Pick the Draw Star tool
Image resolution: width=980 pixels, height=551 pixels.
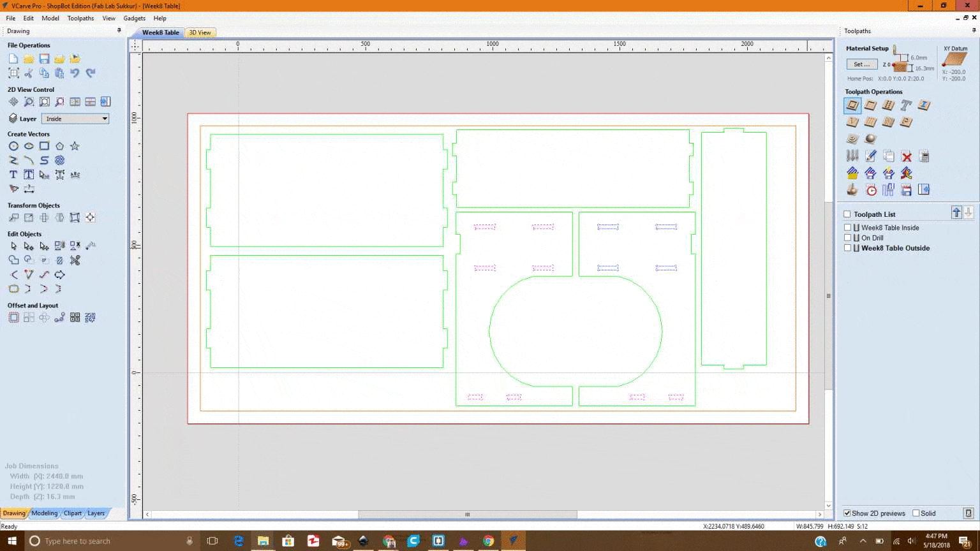75,146
